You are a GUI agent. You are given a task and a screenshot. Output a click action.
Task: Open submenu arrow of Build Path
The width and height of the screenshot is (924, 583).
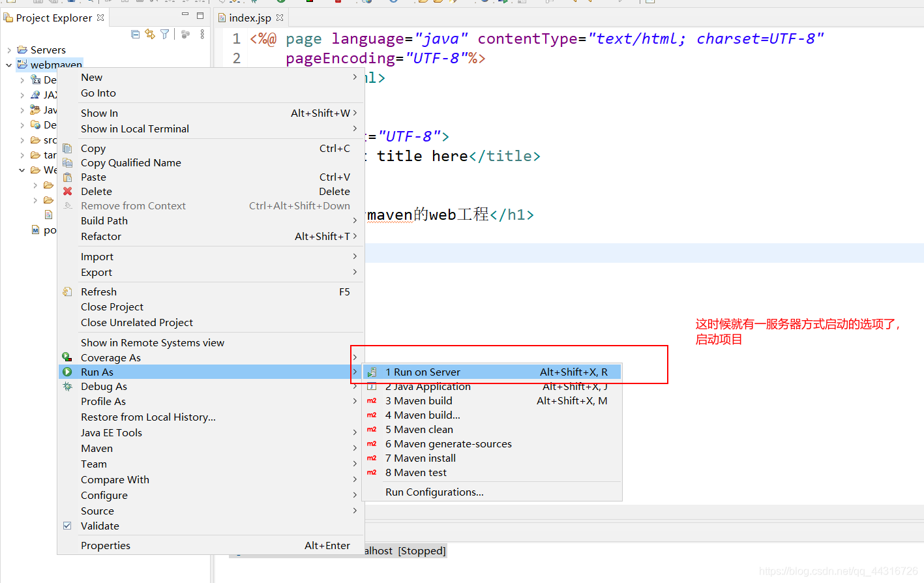click(x=355, y=220)
